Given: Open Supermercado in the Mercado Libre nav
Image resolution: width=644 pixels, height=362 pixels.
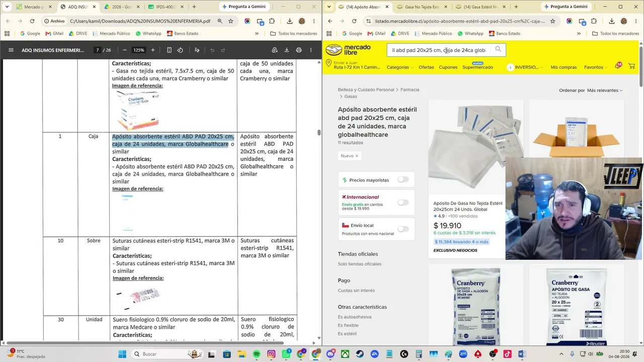Looking at the screenshot, I should pos(478,67).
